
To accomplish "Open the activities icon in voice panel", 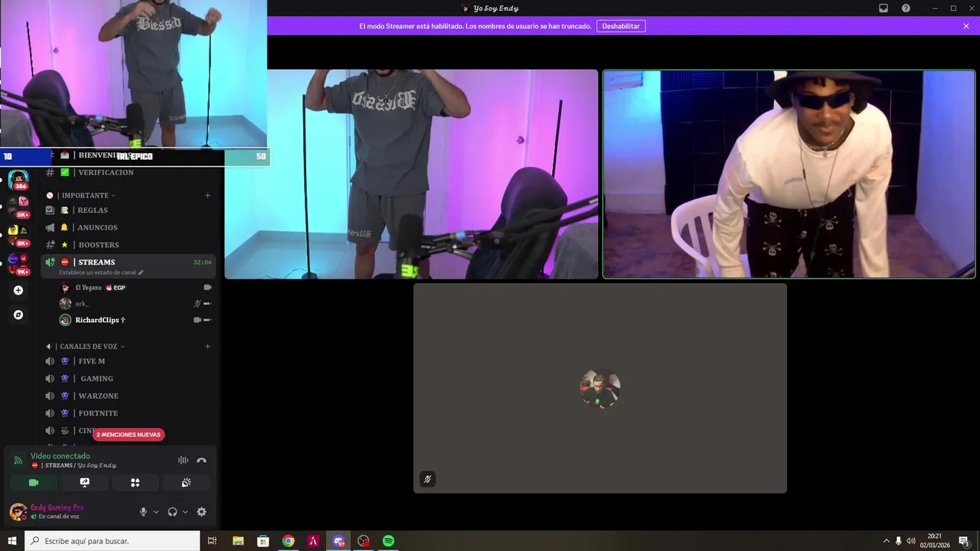I will tap(135, 483).
